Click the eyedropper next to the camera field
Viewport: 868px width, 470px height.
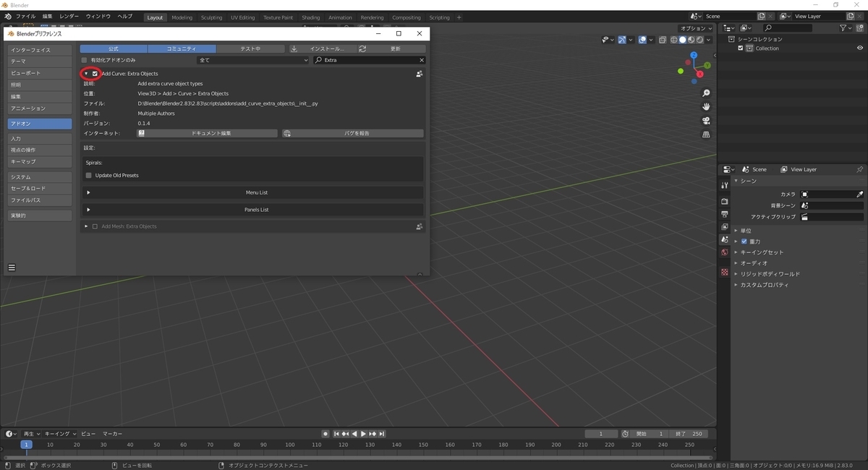pos(860,195)
